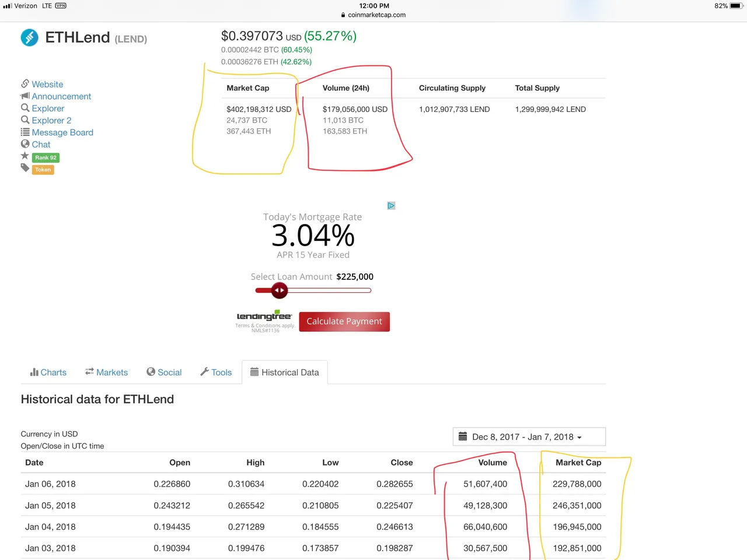This screenshot has height=560, width=747.
Task: Click the calendar icon in date range picker
Action: (x=463, y=436)
